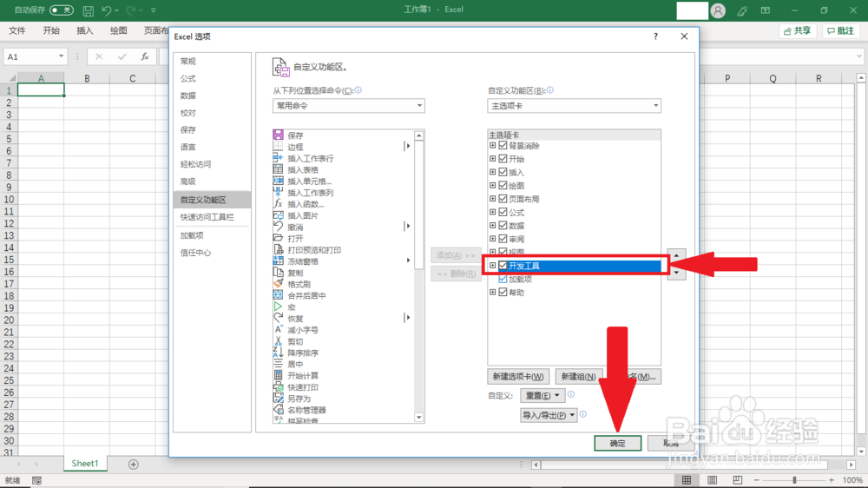Select the 快速打印 command icon
This screenshot has height=488, width=868.
pyautogui.click(x=278, y=386)
